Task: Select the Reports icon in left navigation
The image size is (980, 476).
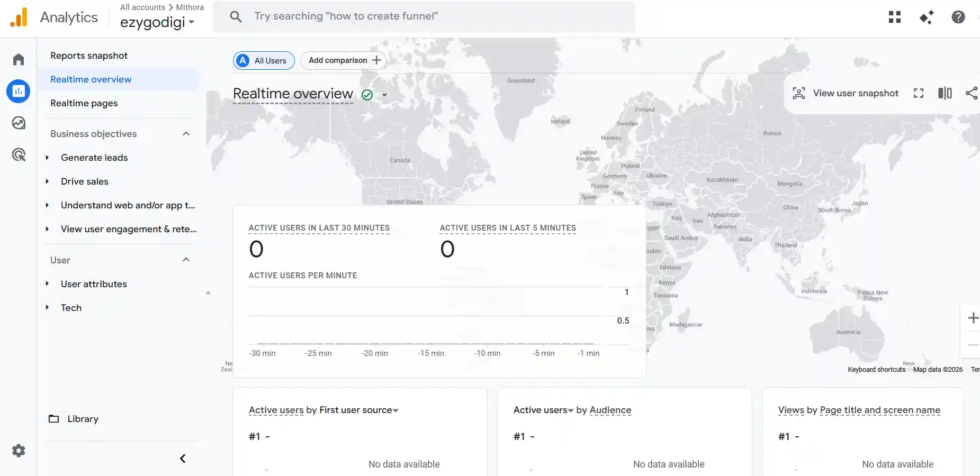Action: [19, 91]
